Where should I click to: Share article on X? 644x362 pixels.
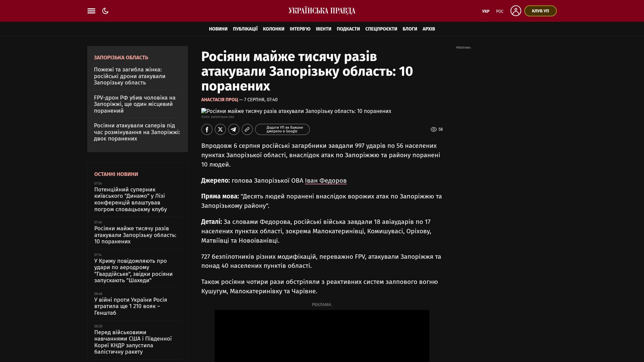(x=220, y=129)
